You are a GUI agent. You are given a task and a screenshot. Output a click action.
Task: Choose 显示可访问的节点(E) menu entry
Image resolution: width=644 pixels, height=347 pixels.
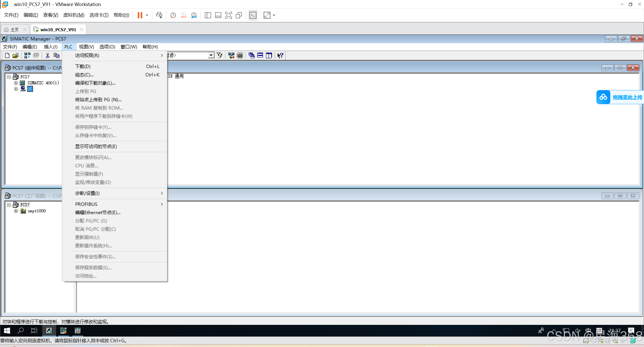96,146
